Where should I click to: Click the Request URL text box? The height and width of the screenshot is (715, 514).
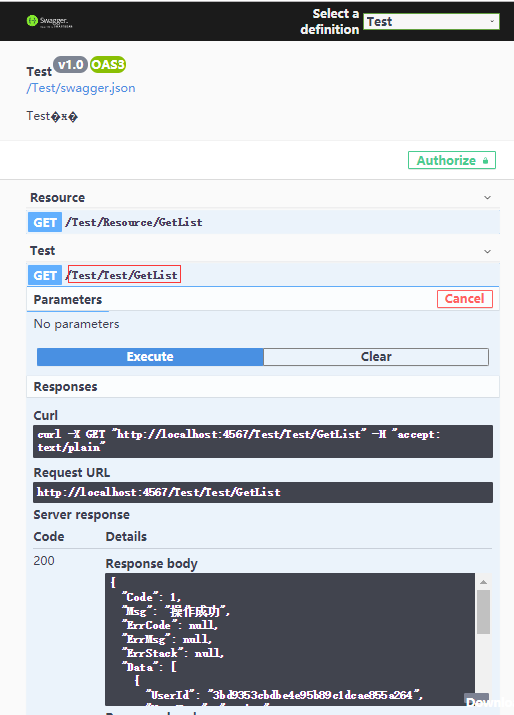[263, 492]
